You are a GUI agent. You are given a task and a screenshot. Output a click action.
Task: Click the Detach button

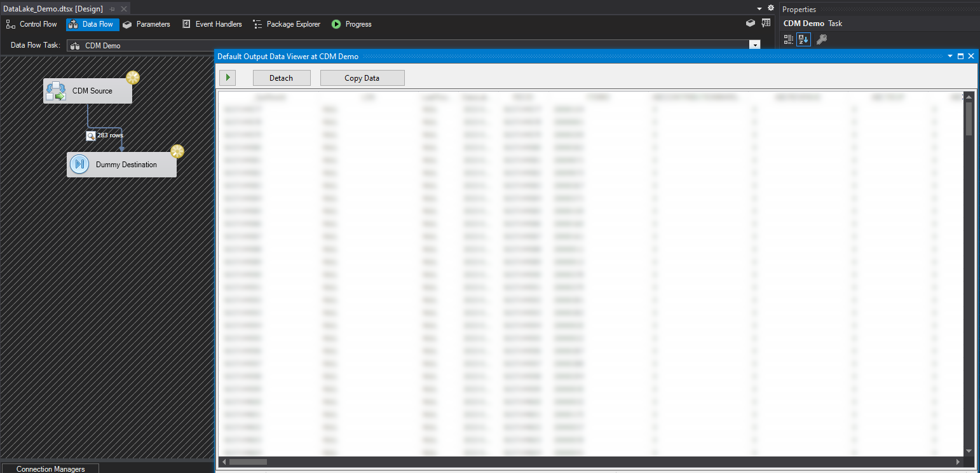pyautogui.click(x=282, y=78)
